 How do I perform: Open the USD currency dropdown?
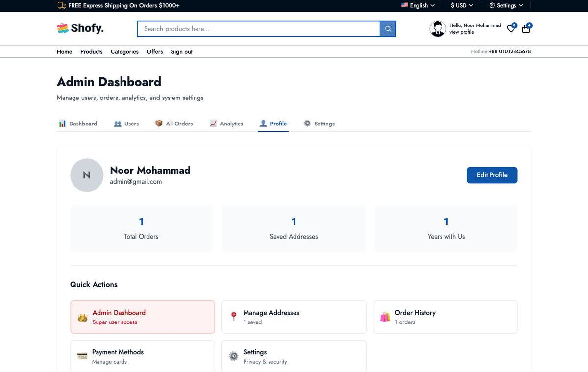coord(462,6)
